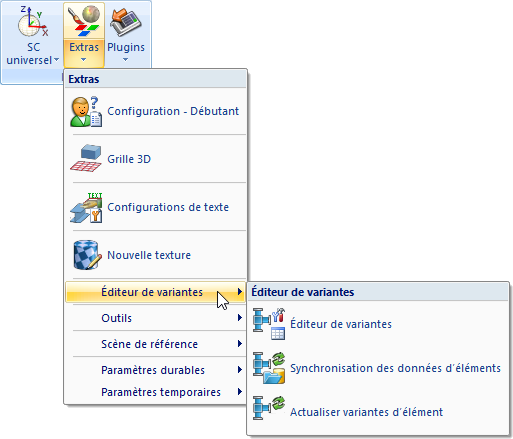Click the SC universel coordinate axes icon
This screenshot has height=439, width=513.
pos(33,22)
